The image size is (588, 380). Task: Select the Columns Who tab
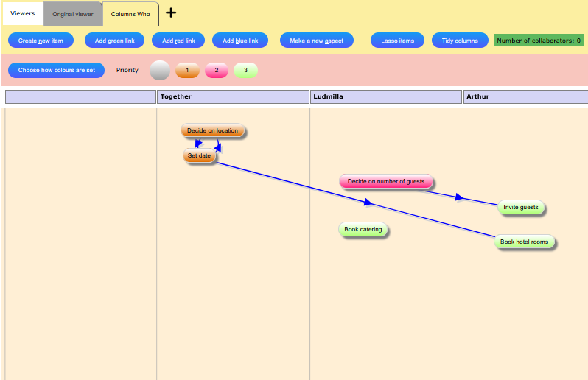pos(130,14)
